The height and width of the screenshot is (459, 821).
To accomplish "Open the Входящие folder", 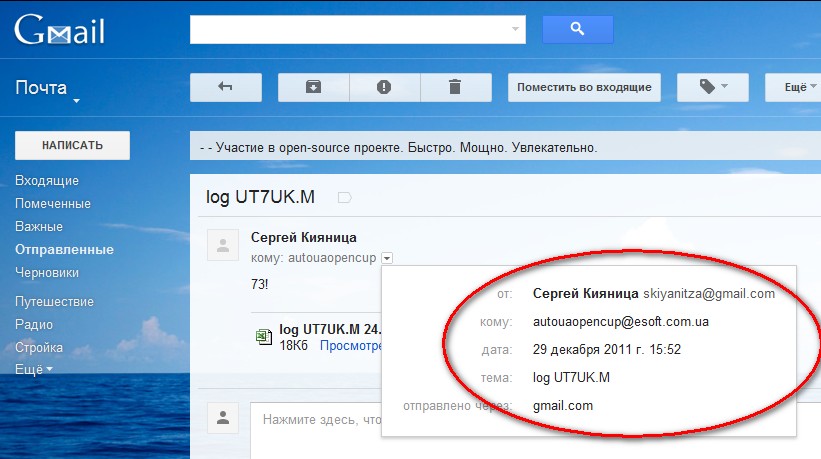I will [47, 181].
